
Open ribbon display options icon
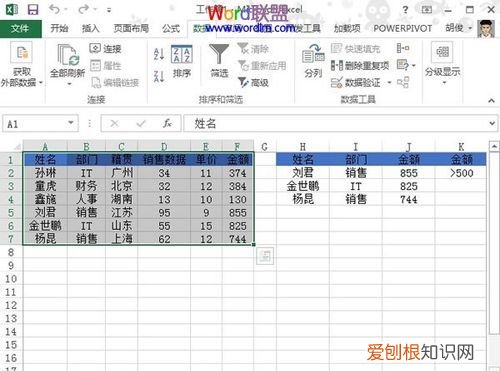tap(427, 10)
